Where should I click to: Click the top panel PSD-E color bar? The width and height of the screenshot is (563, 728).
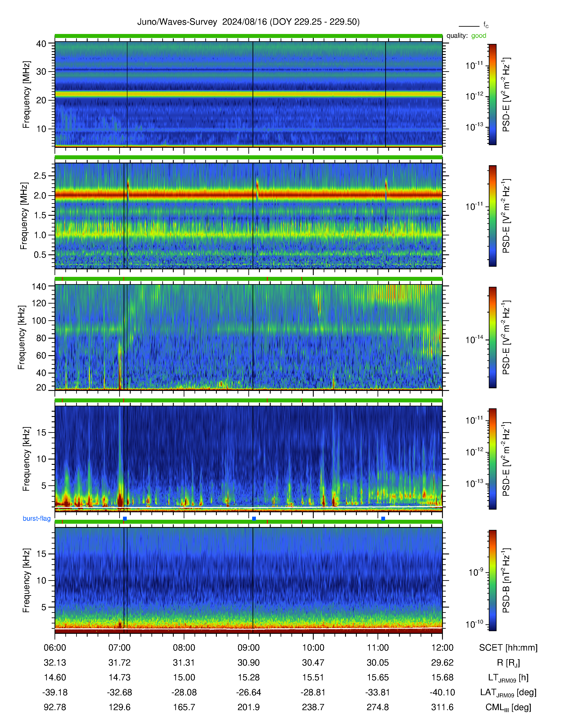(492, 94)
